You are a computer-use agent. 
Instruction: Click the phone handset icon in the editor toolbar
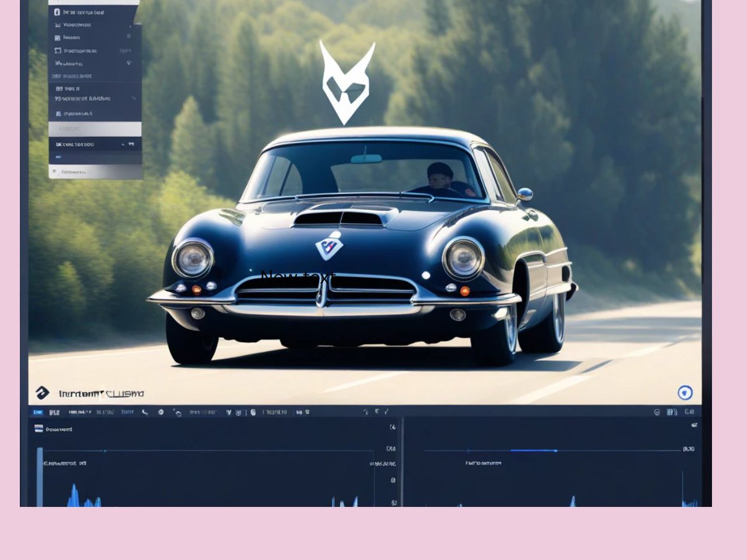point(144,412)
